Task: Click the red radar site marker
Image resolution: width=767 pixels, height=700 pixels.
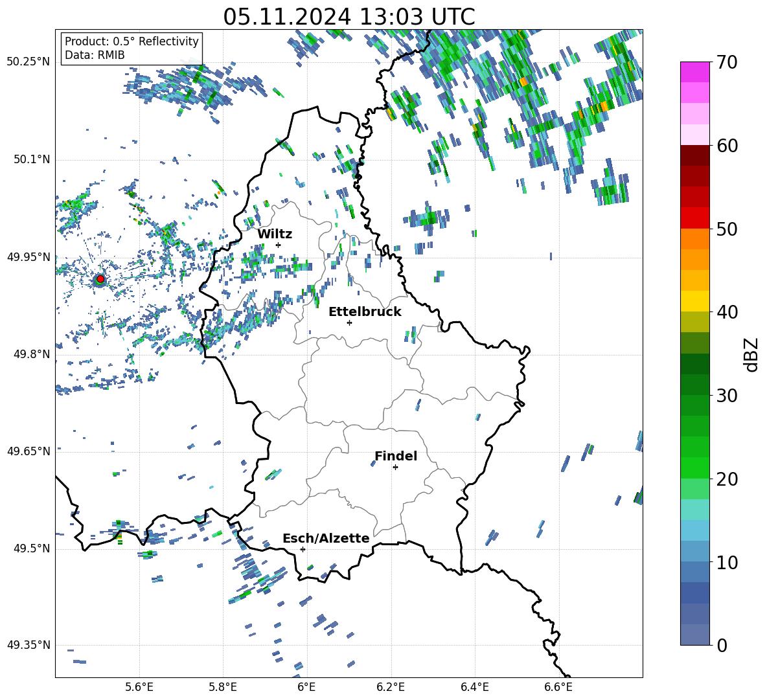Action: point(100,279)
